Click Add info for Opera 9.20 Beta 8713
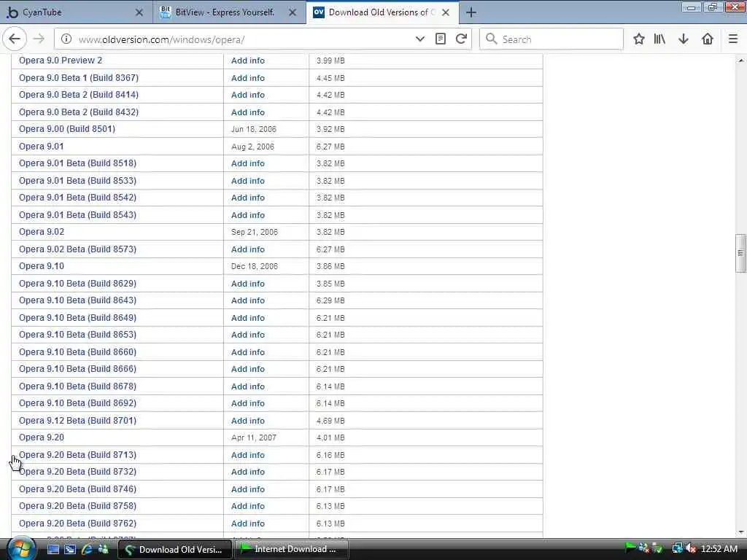Screen dimensions: 747x560 [248, 455]
